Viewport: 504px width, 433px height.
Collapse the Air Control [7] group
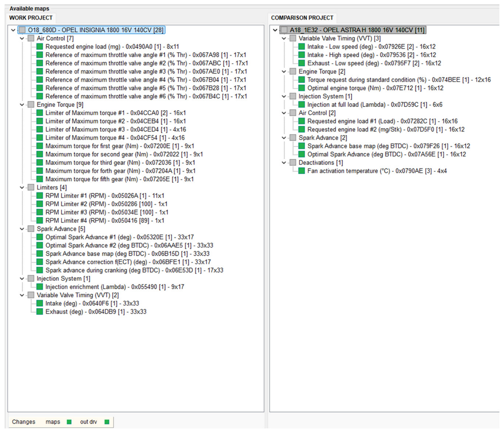click(x=22, y=38)
